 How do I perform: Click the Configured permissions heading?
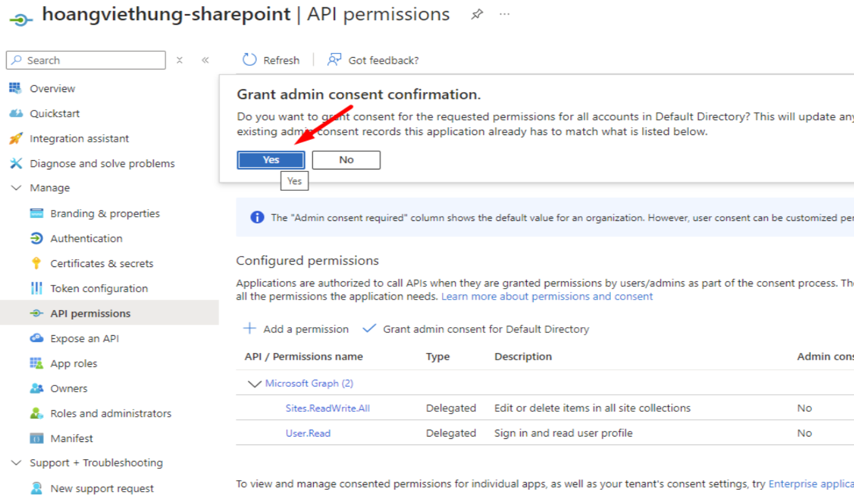(308, 261)
